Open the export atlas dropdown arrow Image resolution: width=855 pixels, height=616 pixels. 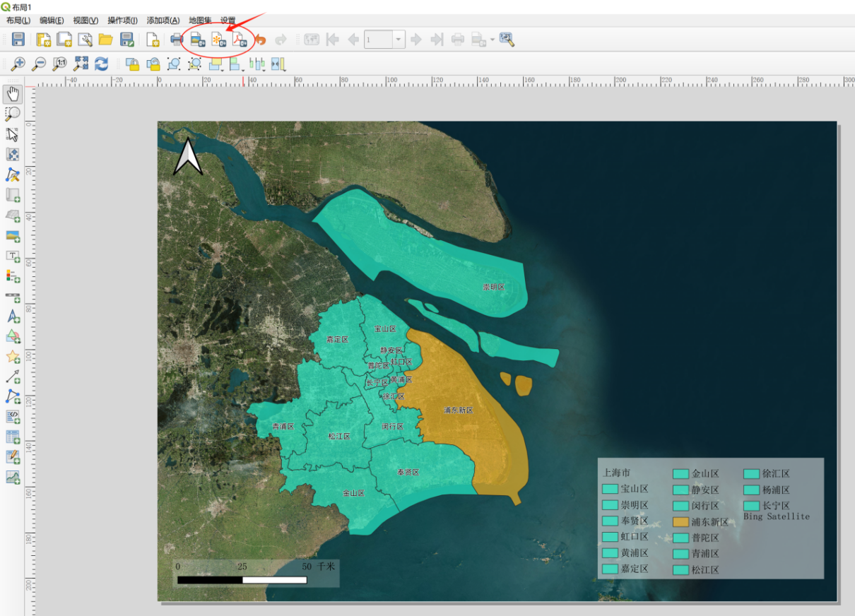pos(493,40)
